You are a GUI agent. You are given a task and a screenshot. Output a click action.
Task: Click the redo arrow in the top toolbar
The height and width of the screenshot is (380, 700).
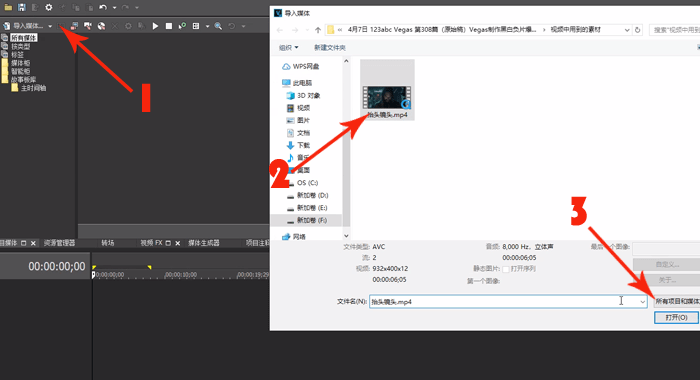pyautogui.click(x=125, y=7)
